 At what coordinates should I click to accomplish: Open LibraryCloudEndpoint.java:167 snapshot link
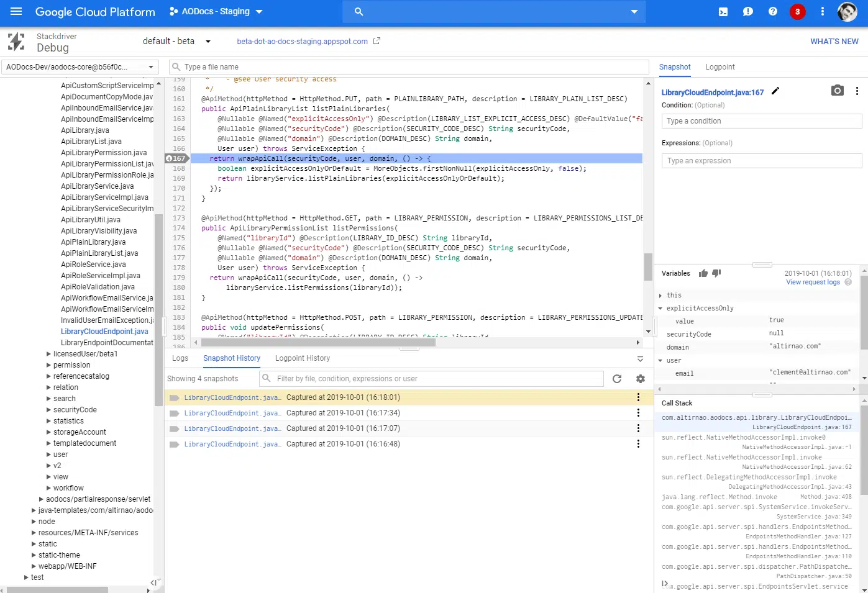point(713,93)
